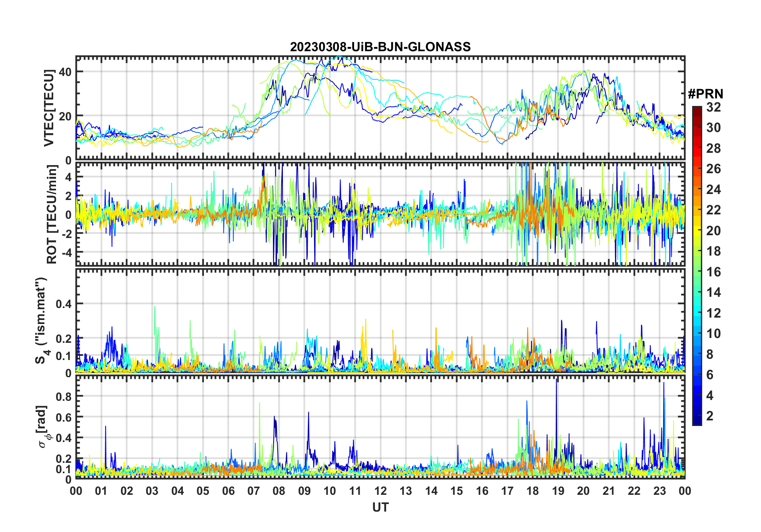Screen dimensions: 761x532
Task: Click the 22 label on PRN colorbar
Action: coord(713,210)
